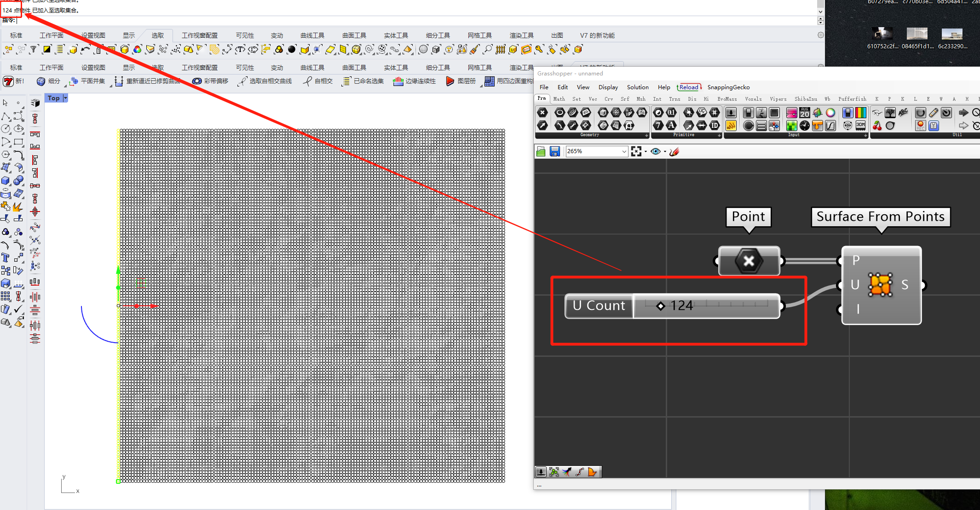
Task: Click the Reload button in menu bar
Action: coord(689,87)
